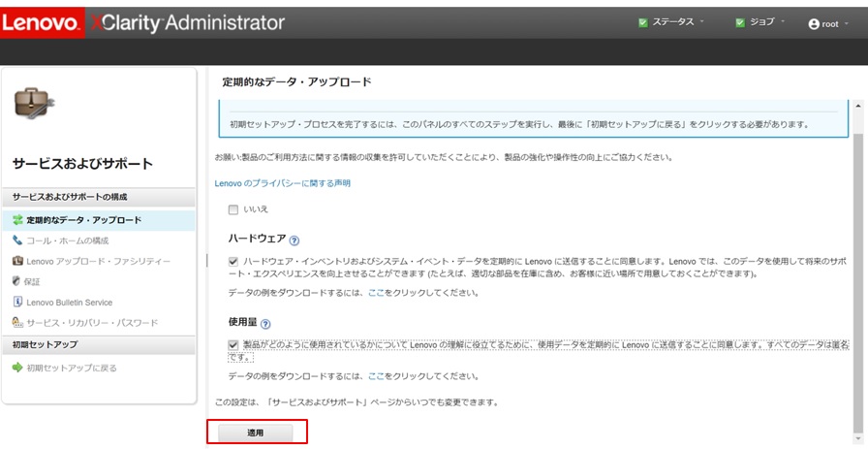
Task: Check the いいえ checkbox
Action: pyautogui.click(x=233, y=209)
